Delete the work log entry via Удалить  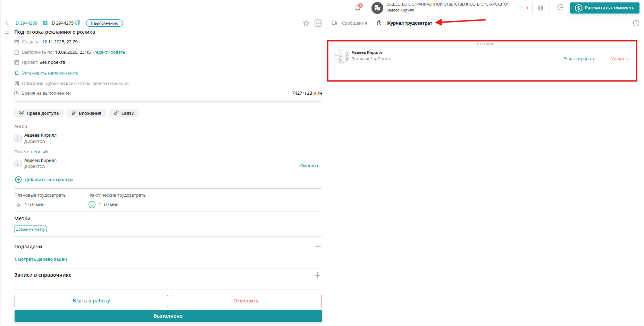coord(620,59)
